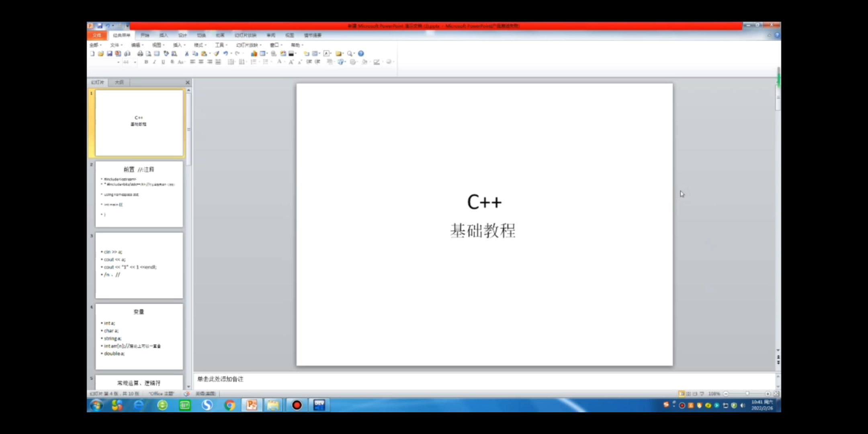
Task: Open Google Chrome from the taskbar
Action: [230, 405]
